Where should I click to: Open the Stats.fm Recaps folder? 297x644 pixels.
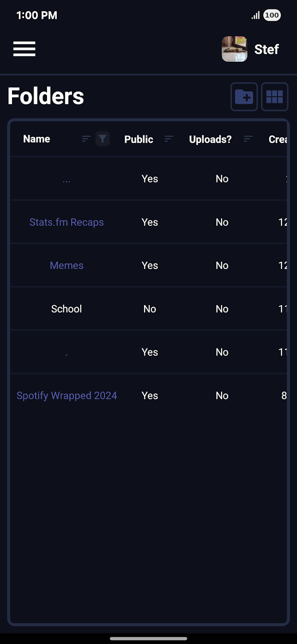[x=66, y=222]
